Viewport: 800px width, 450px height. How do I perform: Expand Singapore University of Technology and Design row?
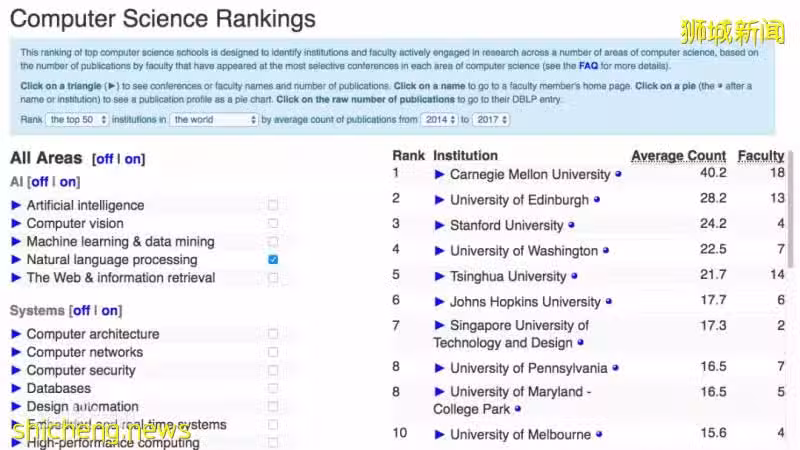coord(439,325)
